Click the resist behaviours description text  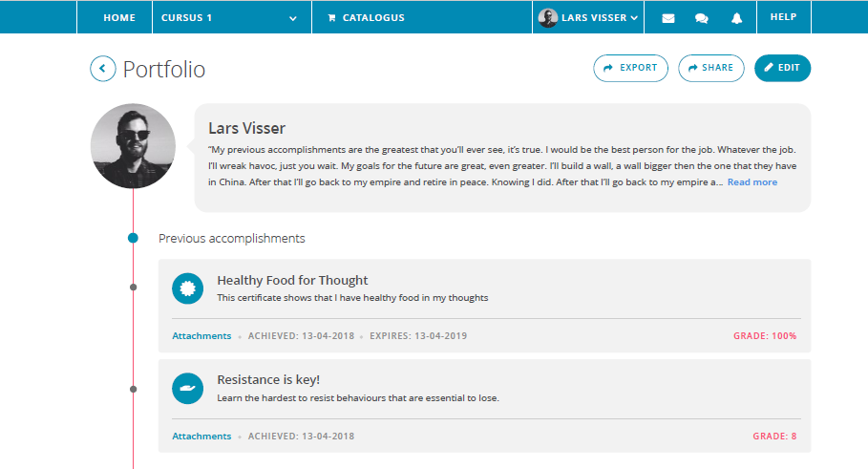tap(358, 397)
